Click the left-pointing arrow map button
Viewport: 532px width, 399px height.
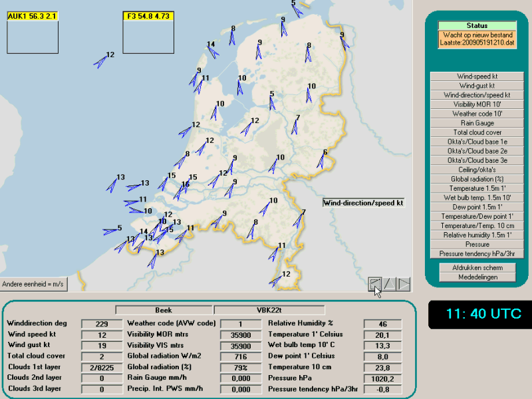tap(375, 284)
